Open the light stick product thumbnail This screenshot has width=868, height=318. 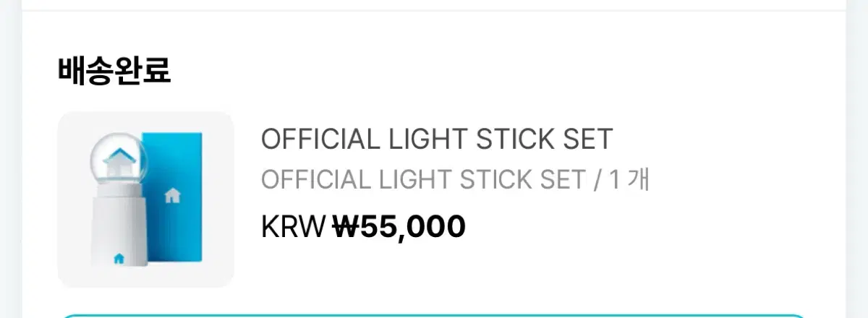coord(145,199)
